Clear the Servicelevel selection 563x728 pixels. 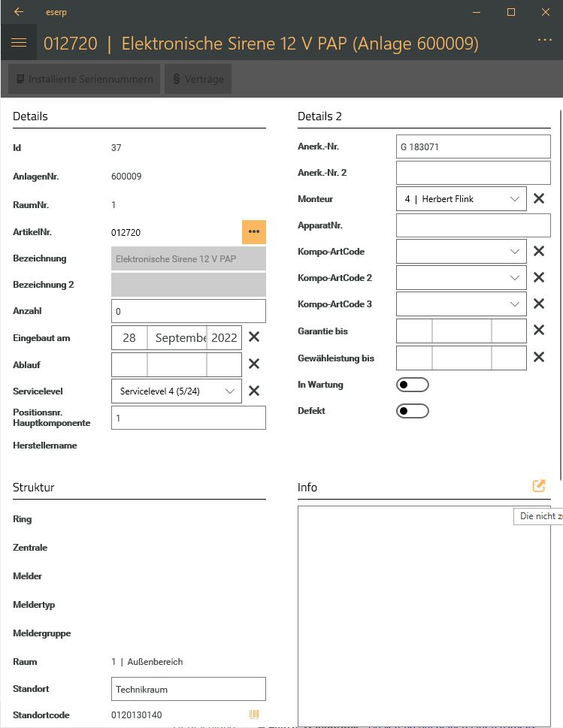tap(254, 391)
